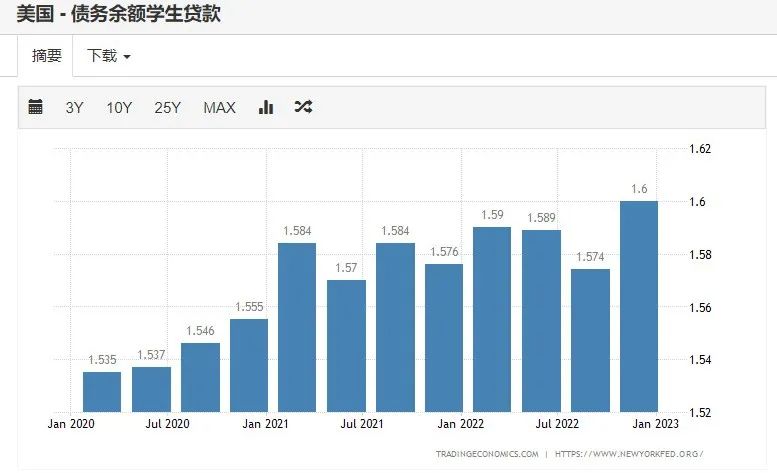Image resolution: width=777 pixels, height=473 pixels.
Task: Pick the bar showing 1.555
Action: click(x=249, y=366)
